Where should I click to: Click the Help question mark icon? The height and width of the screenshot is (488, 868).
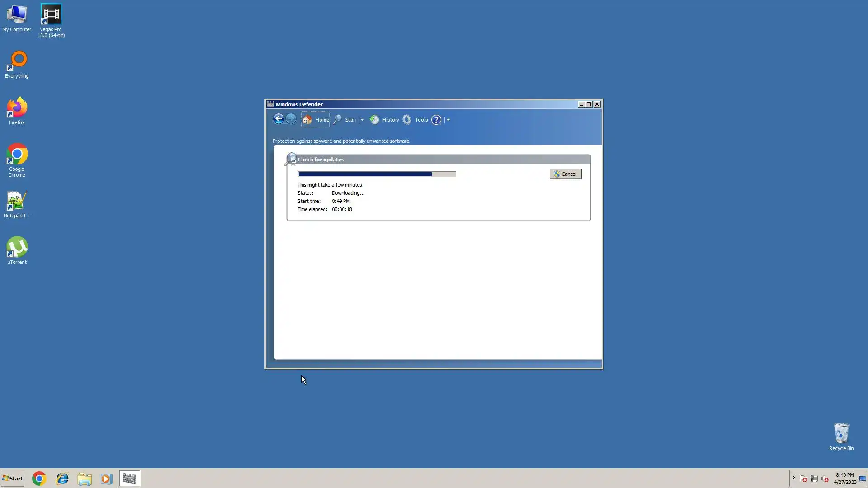pos(436,120)
